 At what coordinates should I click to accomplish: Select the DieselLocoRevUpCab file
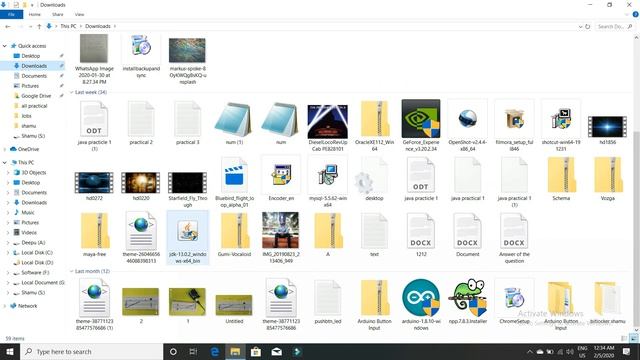pyautogui.click(x=327, y=121)
